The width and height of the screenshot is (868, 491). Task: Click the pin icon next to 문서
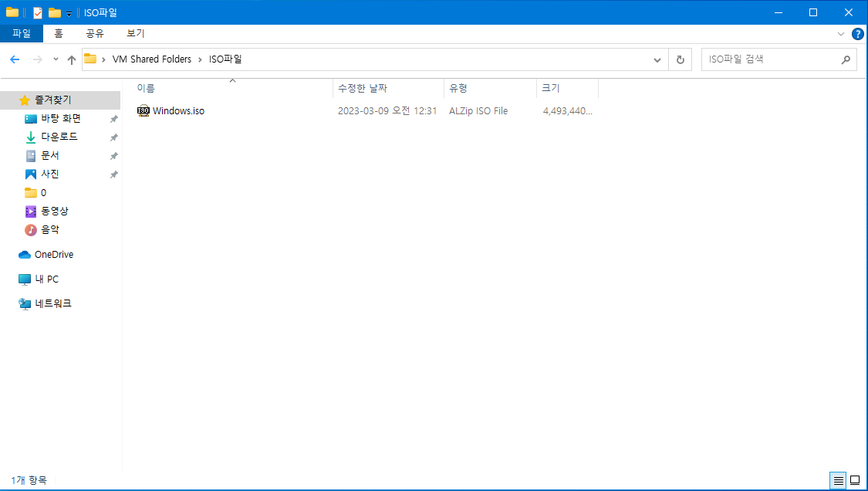click(x=113, y=156)
